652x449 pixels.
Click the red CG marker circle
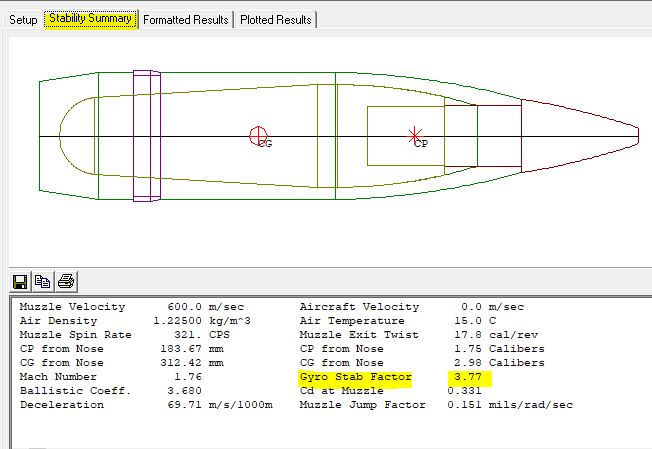pyautogui.click(x=258, y=136)
